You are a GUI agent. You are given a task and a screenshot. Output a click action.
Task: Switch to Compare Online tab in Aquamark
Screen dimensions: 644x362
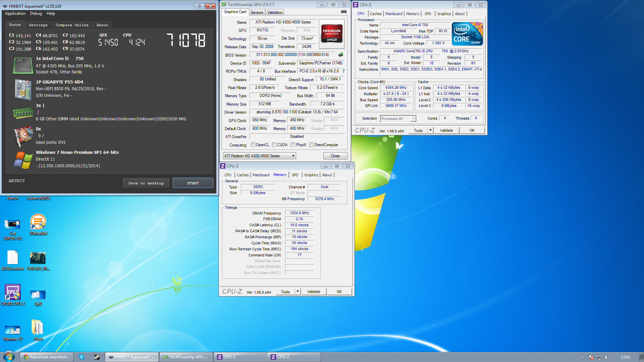coord(72,25)
